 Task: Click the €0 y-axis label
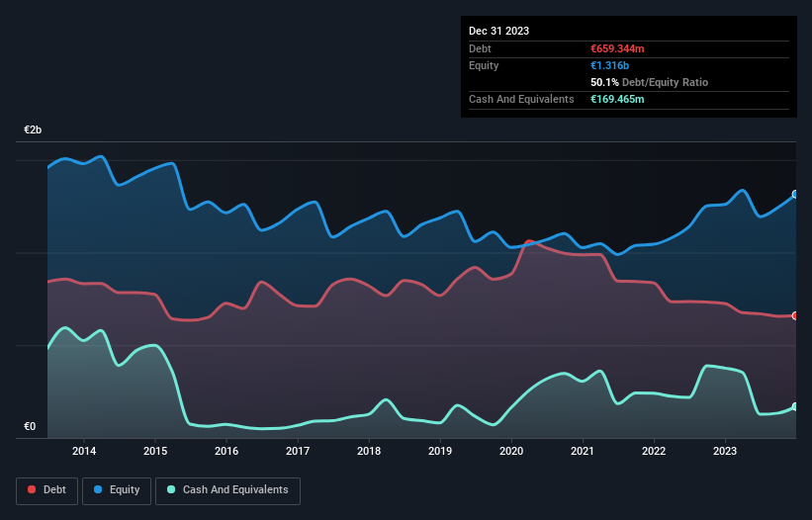30,426
